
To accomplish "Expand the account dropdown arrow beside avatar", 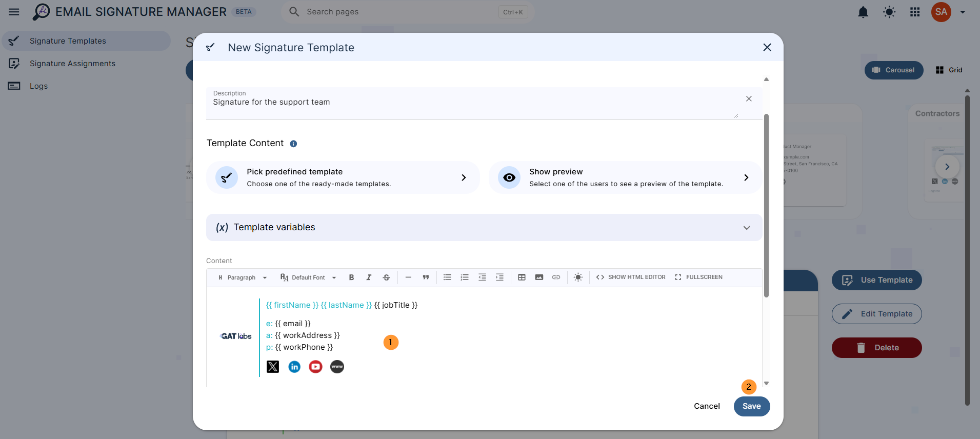I will [x=963, y=12].
